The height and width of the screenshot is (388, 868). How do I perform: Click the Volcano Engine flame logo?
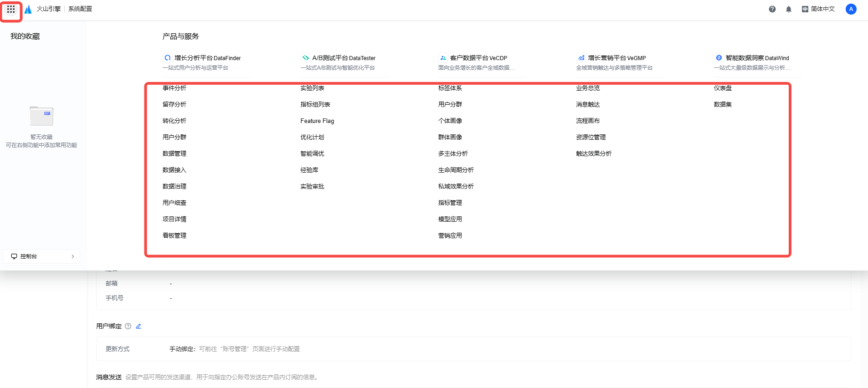tap(28, 9)
